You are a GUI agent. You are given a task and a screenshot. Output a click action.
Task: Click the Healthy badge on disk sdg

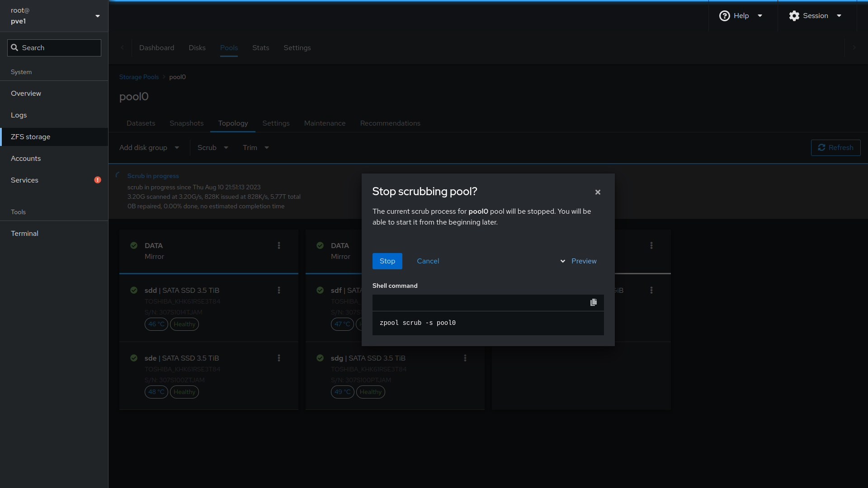click(371, 392)
